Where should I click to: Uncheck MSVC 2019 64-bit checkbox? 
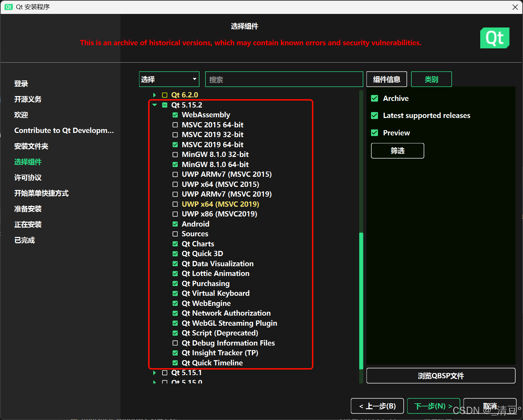(175, 145)
